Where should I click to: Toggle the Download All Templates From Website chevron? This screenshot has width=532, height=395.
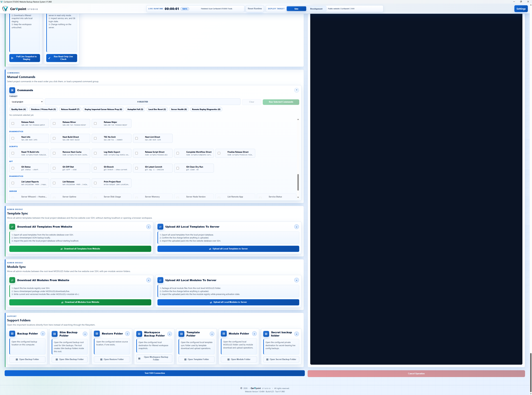coord(148,227)
